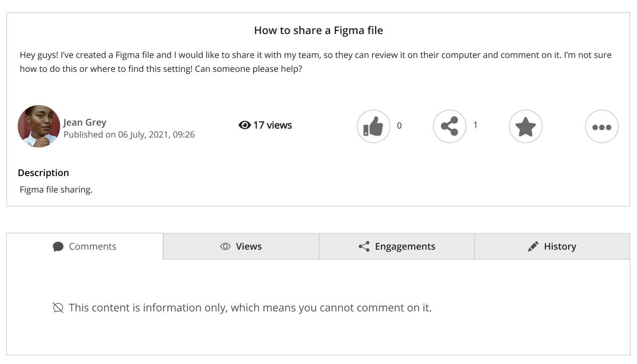Screen dimensions: 637x364
Task: Switch to the Views tab
Action: pos(241,247)
